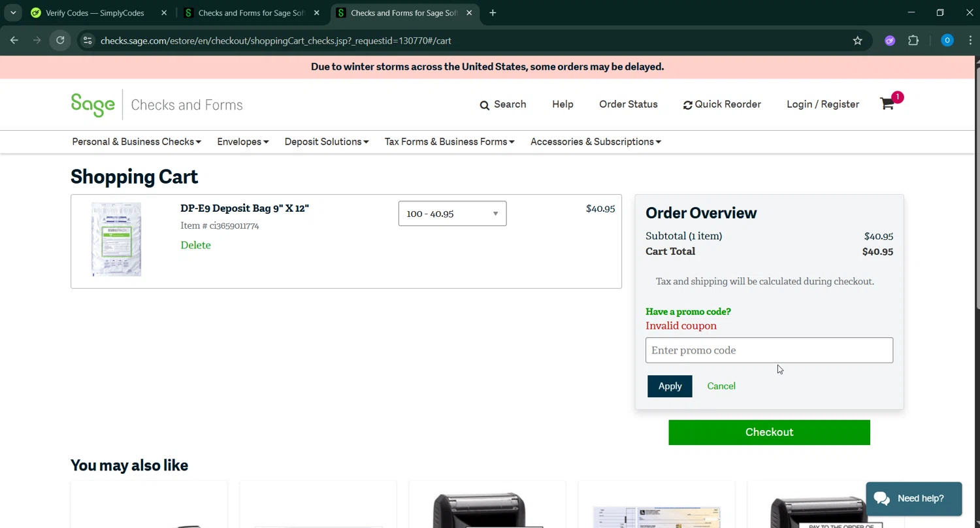980x528 pixels.
Task: Click the purple extension icon in toolbar
Action: click(890, 41)
